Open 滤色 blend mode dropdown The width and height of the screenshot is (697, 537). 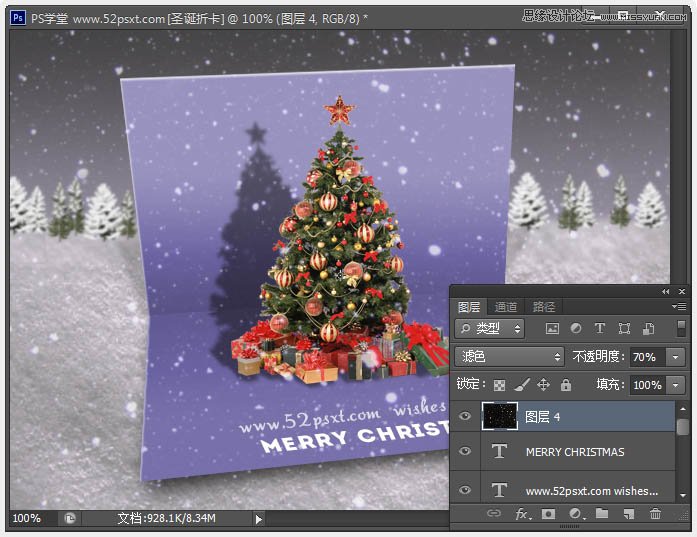point(509,357)
